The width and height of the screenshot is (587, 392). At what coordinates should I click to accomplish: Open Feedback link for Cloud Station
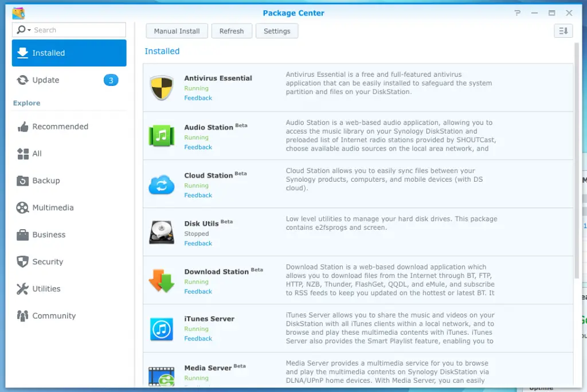pyautogui.click(x=198, y=195)
